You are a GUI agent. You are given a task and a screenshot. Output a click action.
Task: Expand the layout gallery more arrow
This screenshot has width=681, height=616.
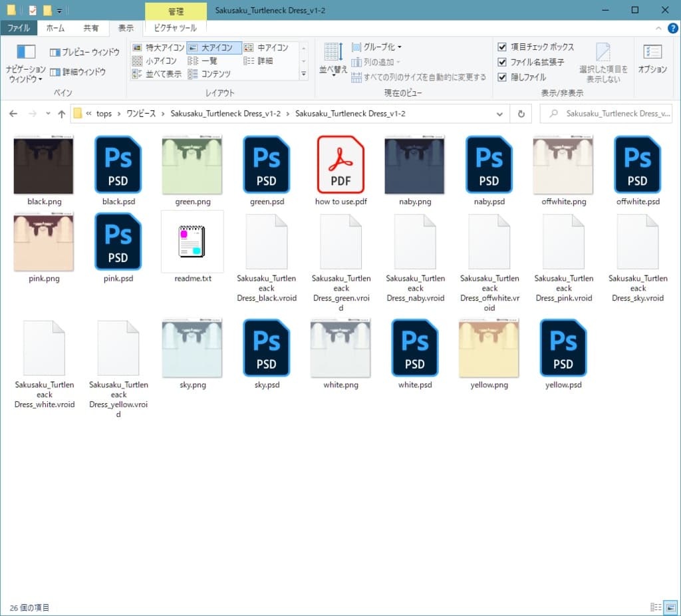(304, 74)
